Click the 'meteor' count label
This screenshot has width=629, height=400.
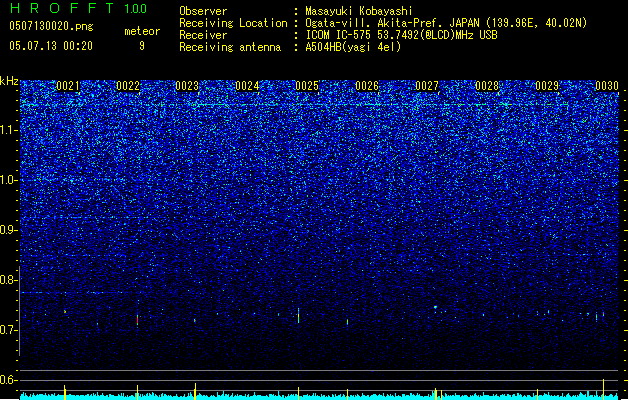click(142, 31)
